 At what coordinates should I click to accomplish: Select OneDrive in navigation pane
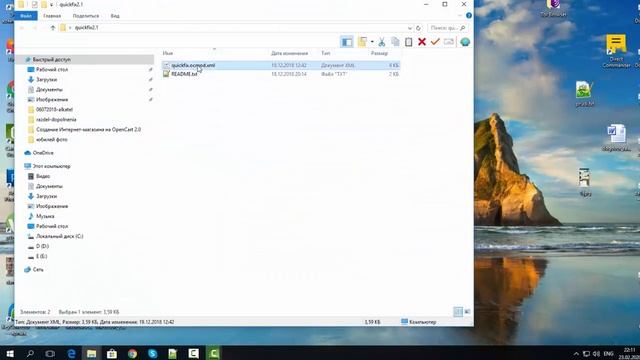coord(43,153)
